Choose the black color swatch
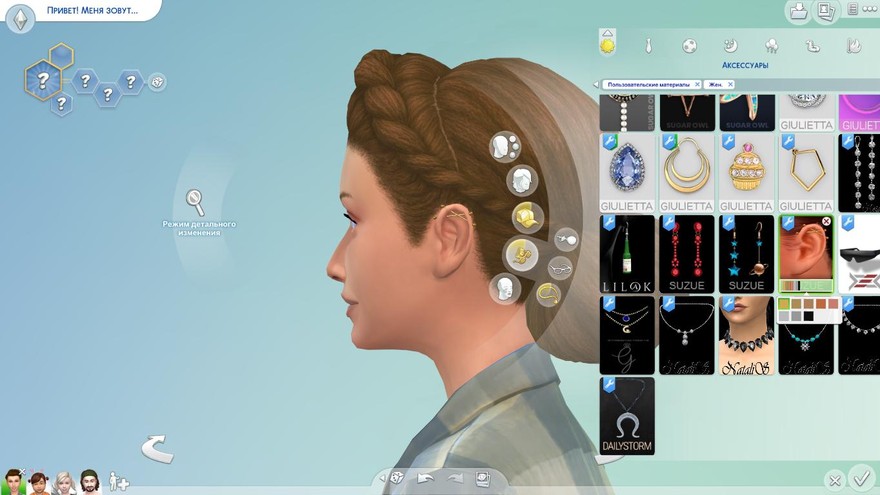880x495 pixels. [808, 317]
